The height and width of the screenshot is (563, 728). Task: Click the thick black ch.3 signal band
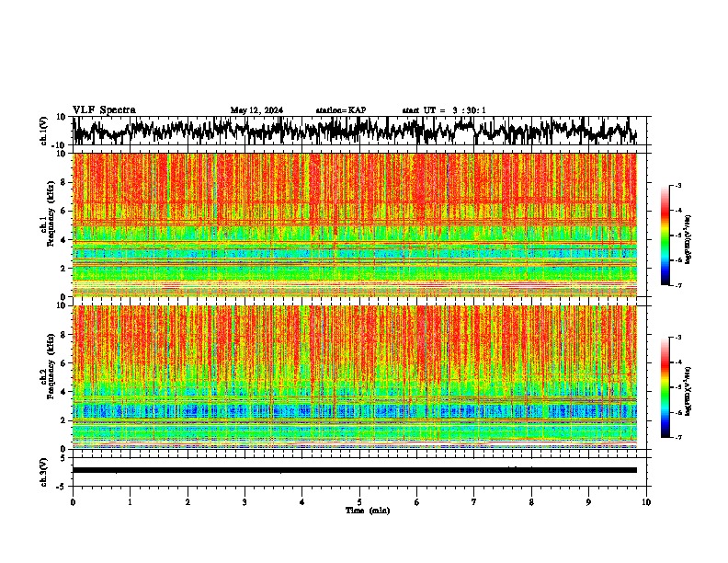355,470
